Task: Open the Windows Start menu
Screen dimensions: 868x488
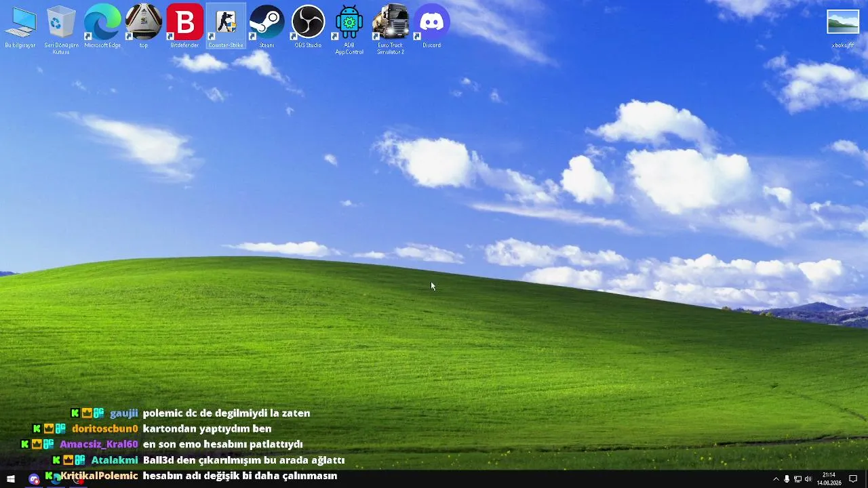Action: click(x=11, y=479)
